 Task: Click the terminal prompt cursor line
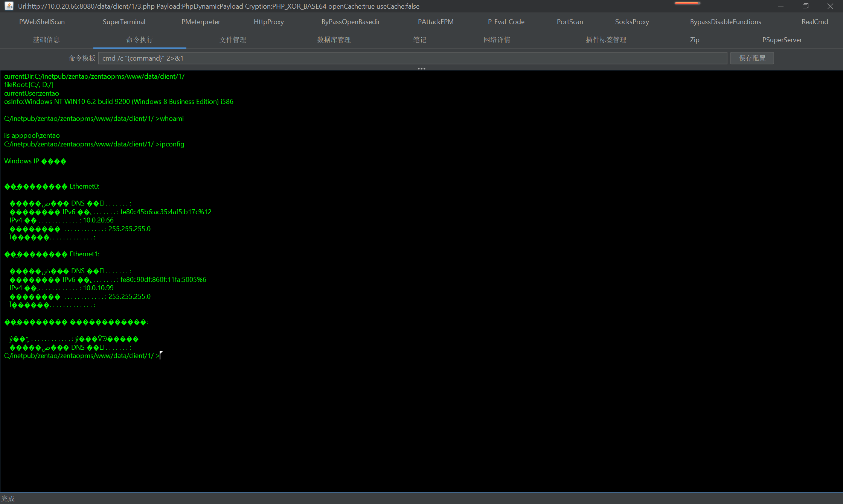point(83,356)
